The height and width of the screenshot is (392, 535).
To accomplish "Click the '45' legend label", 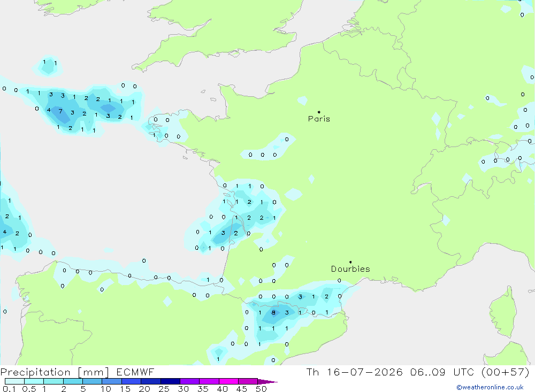I will 242,389.
